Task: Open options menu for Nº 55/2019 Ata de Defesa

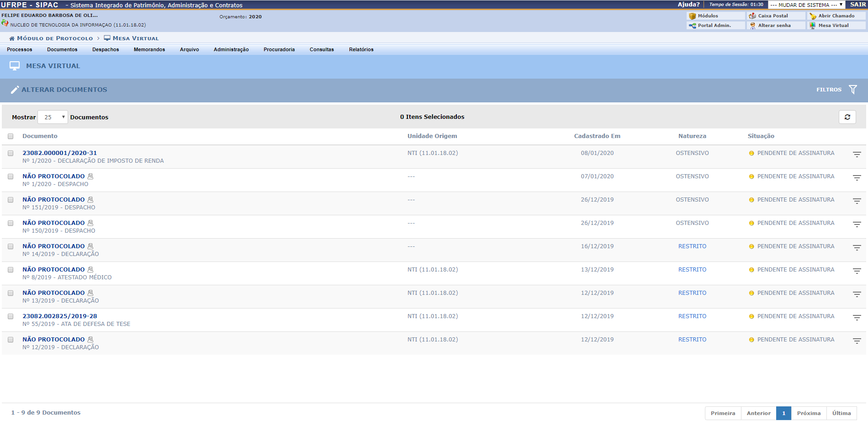Action: [x=857, y=318]
